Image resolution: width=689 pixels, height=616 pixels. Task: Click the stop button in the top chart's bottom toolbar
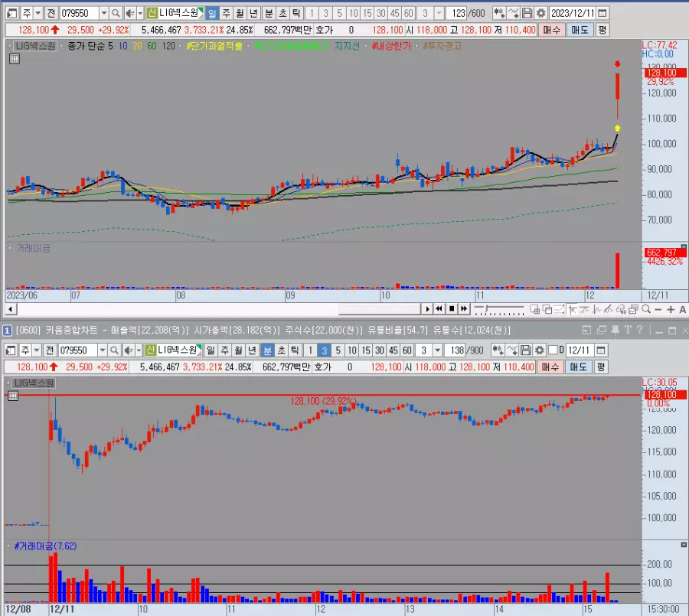coord(451,309)
